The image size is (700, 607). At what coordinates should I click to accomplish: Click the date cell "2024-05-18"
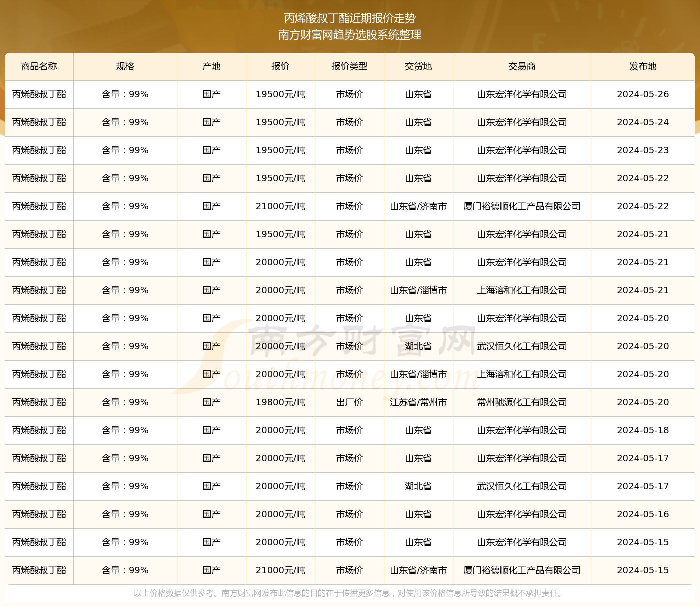(643, 430)
